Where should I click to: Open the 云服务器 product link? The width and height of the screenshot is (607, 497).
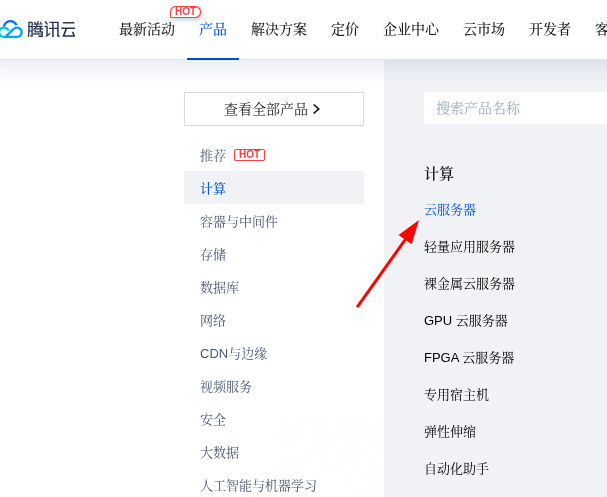pos(450,210)
